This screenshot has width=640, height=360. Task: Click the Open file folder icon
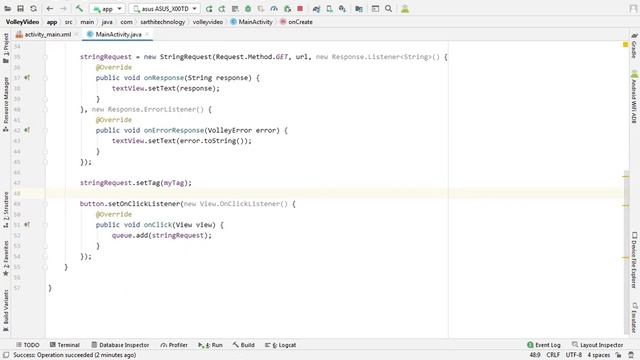[7, 9]
